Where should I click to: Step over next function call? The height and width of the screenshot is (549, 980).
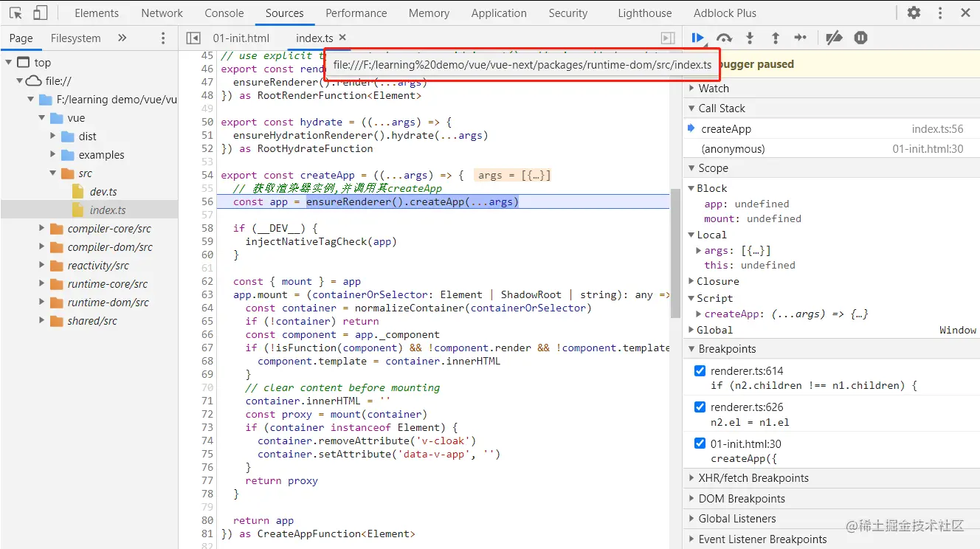(x=724, y=38)
